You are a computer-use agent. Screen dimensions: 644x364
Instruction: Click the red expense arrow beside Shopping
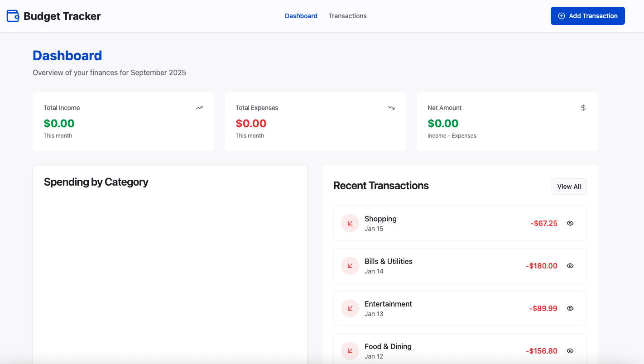click(350, 223)
